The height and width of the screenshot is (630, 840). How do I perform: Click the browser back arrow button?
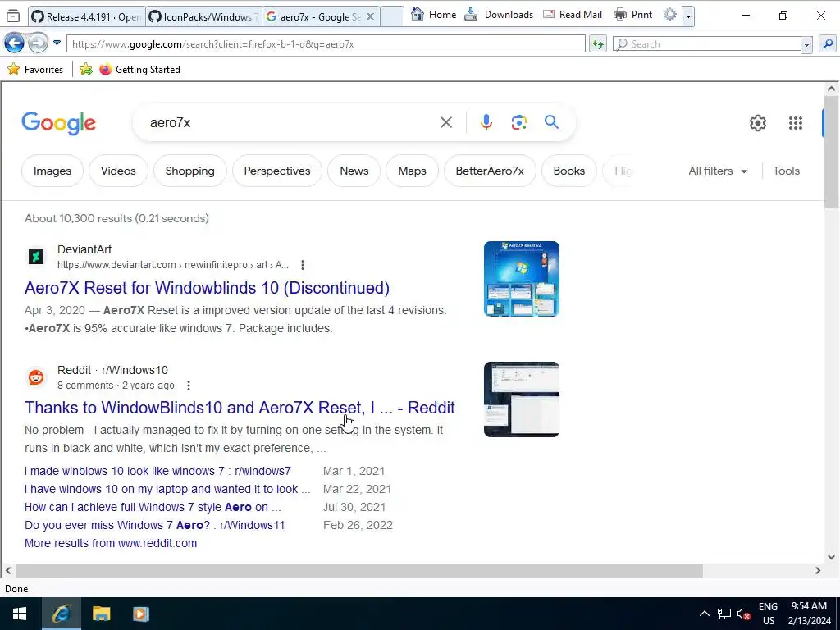click(14, 43)
